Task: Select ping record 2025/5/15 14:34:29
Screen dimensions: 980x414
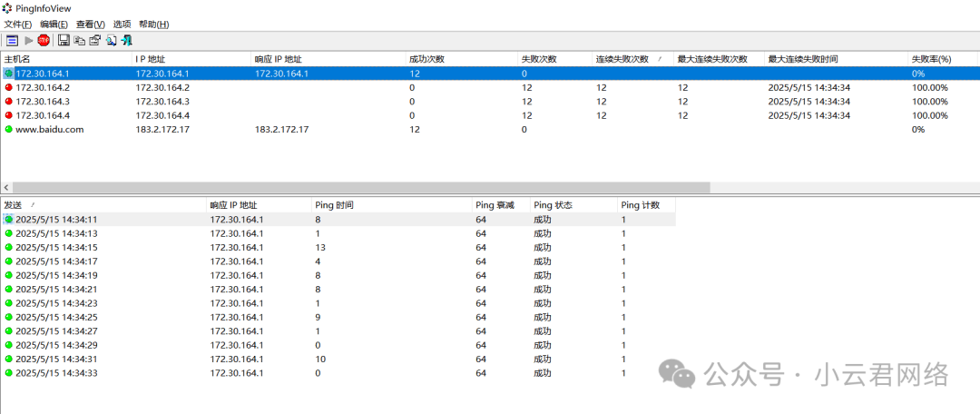Action: 338,345
